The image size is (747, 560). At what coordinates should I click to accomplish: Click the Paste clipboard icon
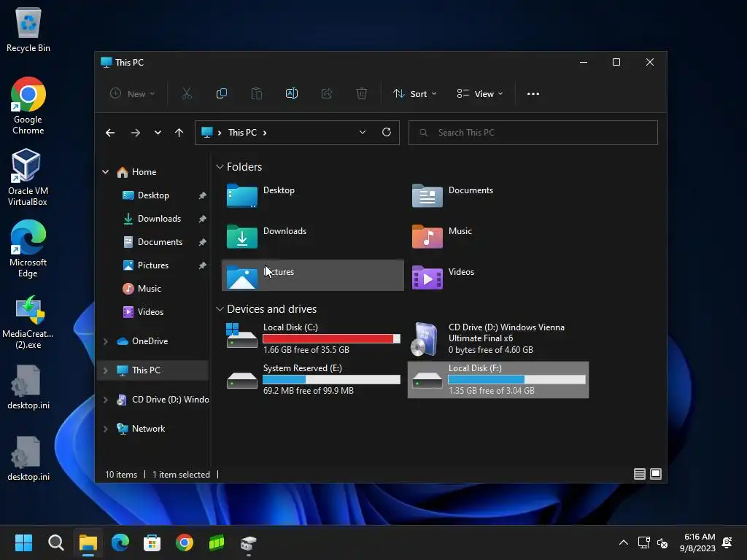click(256, 94)
